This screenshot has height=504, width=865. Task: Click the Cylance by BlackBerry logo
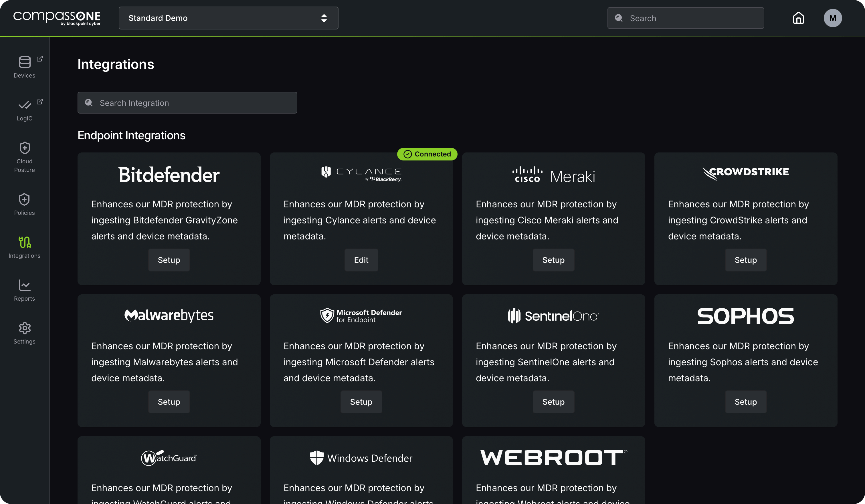tap(361, 174)
